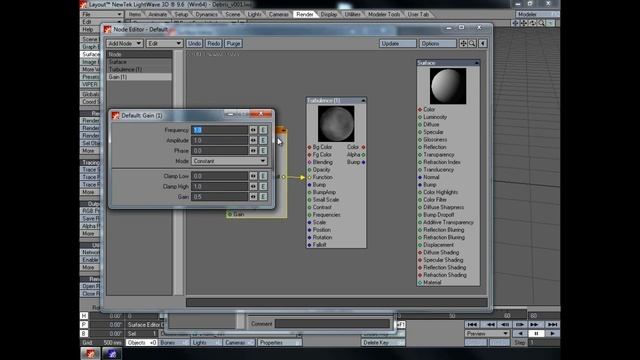
Task: Open the Amplitude envelope E button
Action: click(263, 140)
